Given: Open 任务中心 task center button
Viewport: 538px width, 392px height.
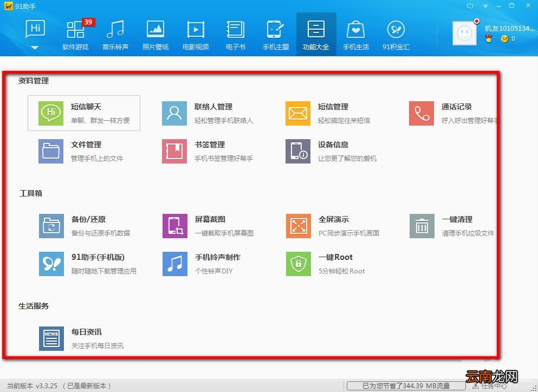Looking at the screenshot, I should click(x=490, y=386).
